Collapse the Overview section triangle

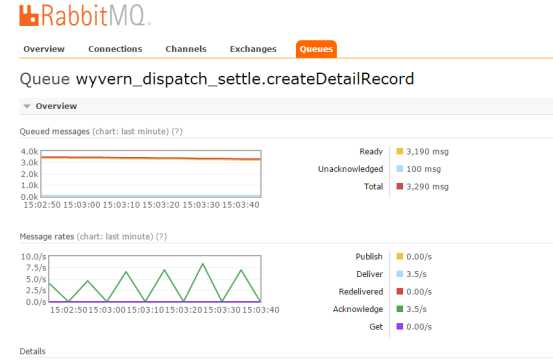coord(27,106)
